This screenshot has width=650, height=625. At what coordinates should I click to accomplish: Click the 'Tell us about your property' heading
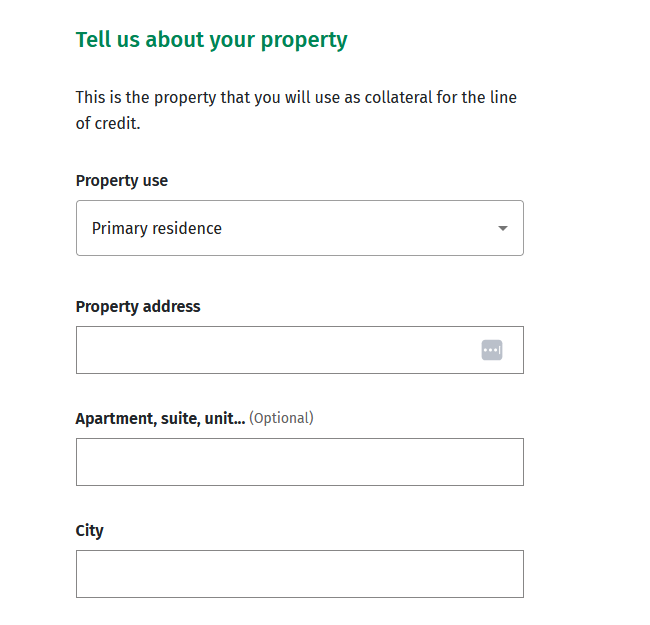(x=211, y=40)
